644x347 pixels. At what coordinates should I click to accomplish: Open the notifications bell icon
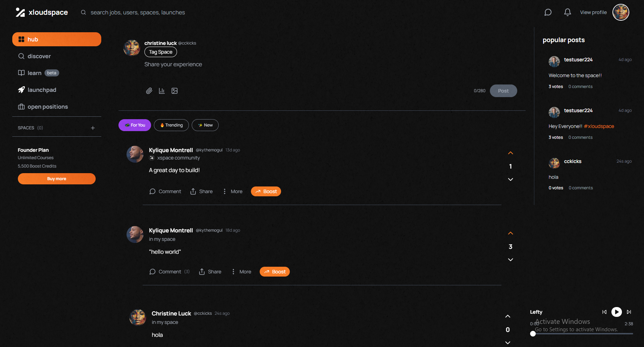pos(568,12)
